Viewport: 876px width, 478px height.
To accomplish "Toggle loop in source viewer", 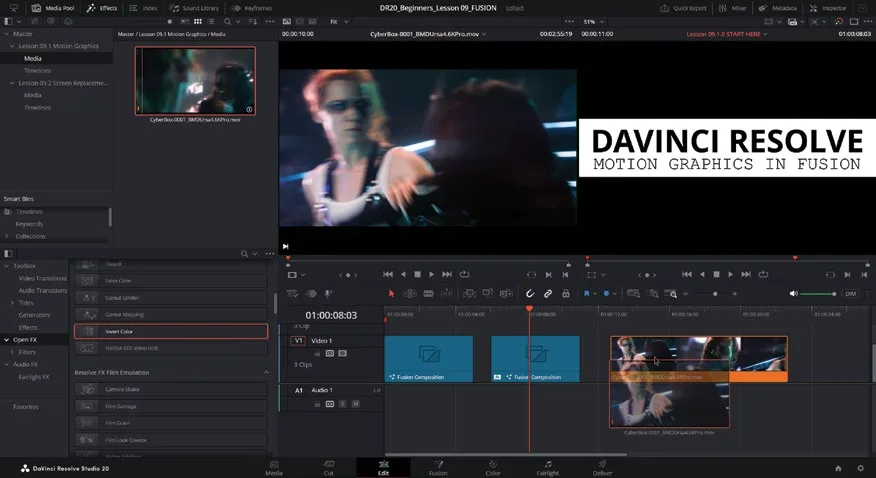I will 464,275.
